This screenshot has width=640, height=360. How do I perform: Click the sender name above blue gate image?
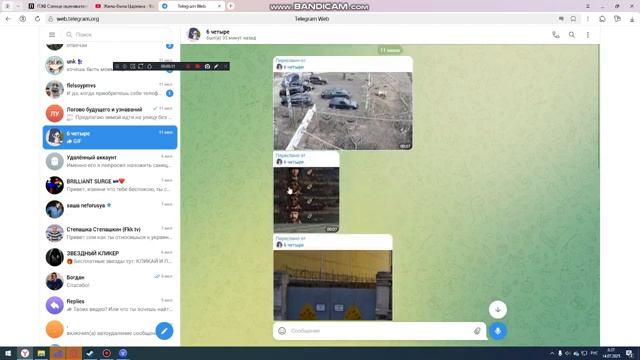[293, 245]
